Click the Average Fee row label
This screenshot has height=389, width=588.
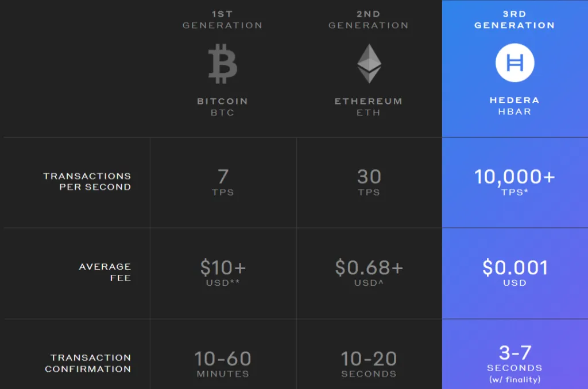[x=105, y=272]
